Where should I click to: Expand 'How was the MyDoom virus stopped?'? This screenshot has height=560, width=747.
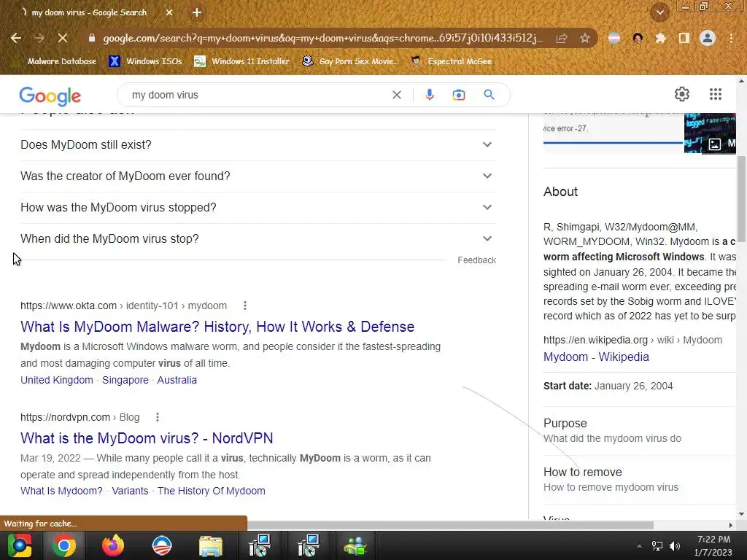258,208
